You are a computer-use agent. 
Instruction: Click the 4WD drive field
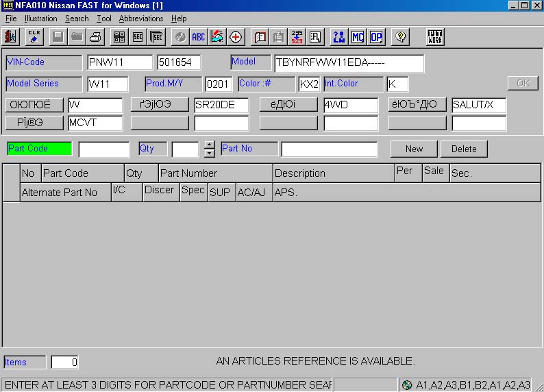click(351, 105)
